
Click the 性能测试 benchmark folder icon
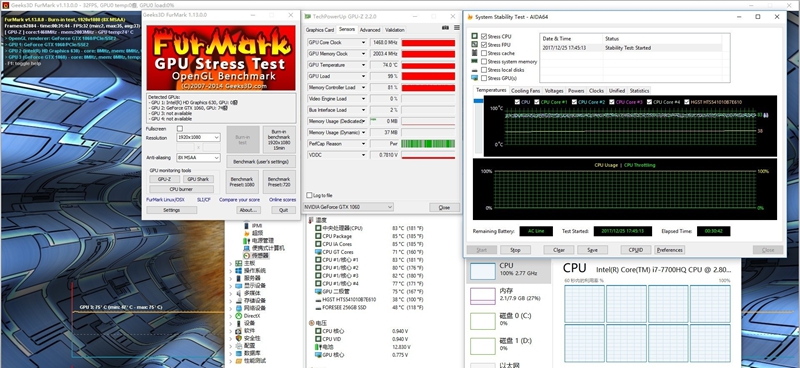[x=239, y=360]
